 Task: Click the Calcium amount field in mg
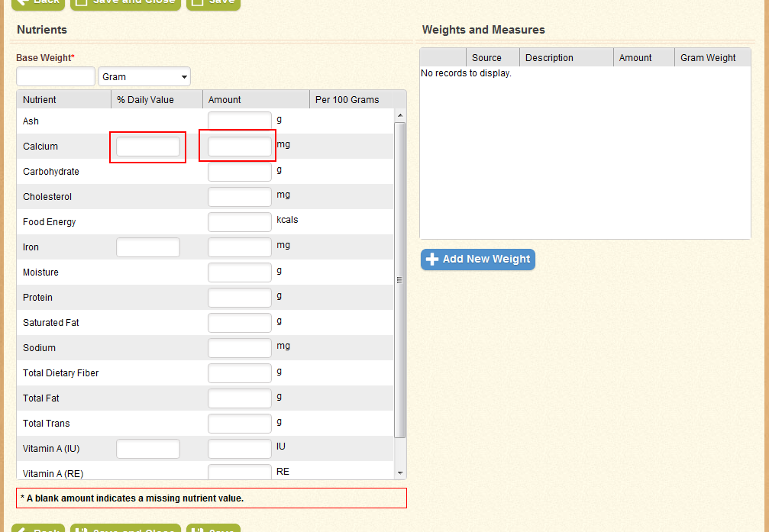pos(239,147)
